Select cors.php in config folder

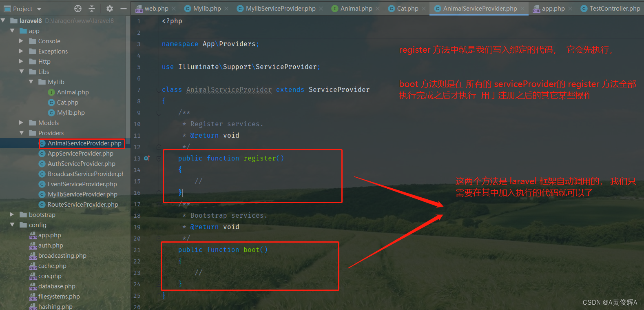click(50, 276)
